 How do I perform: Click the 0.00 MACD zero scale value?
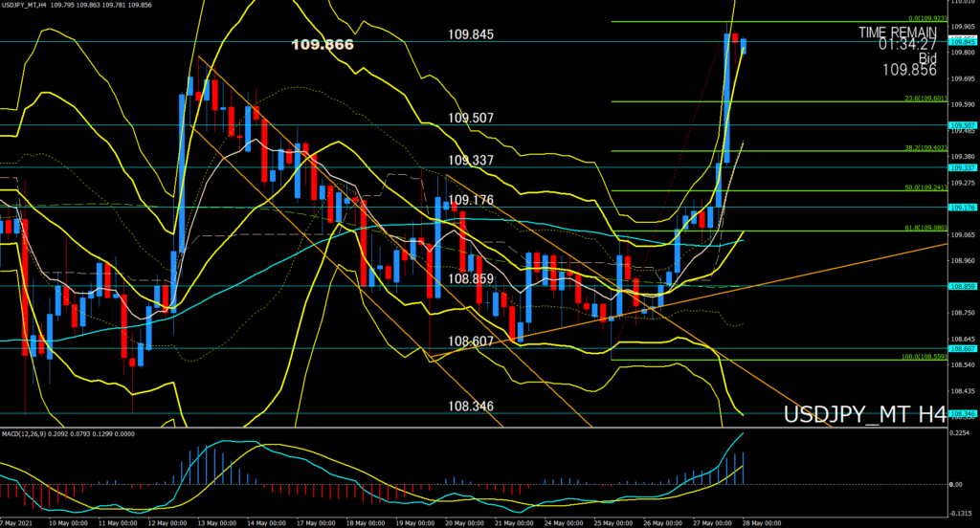(x=956, y=484)
